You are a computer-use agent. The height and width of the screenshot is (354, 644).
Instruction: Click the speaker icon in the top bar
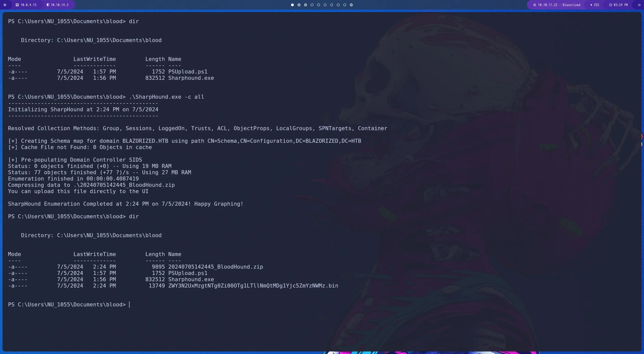point(591,5)
